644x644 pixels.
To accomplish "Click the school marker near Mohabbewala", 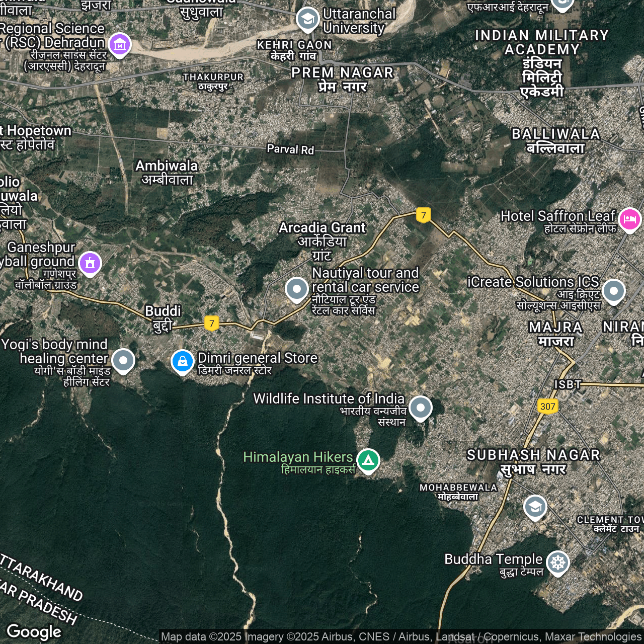I will coord(535,507).
